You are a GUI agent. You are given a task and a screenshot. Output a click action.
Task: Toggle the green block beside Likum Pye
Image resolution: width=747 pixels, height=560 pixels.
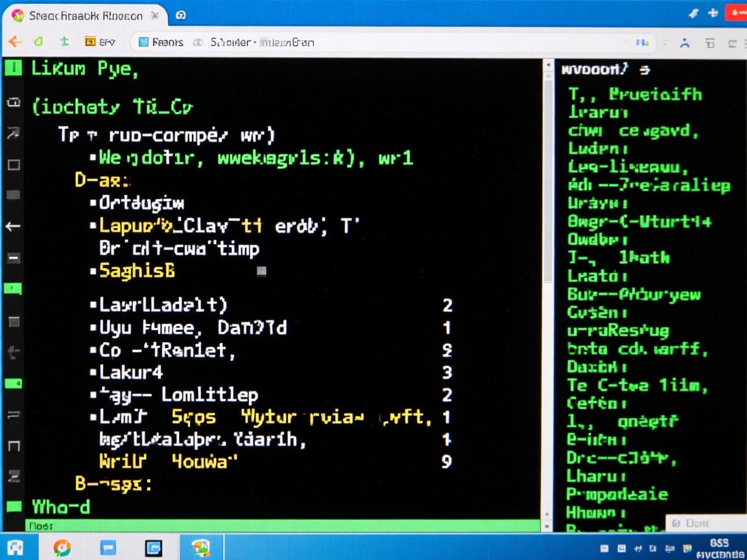pyautogui.click(x=13, y=67)
